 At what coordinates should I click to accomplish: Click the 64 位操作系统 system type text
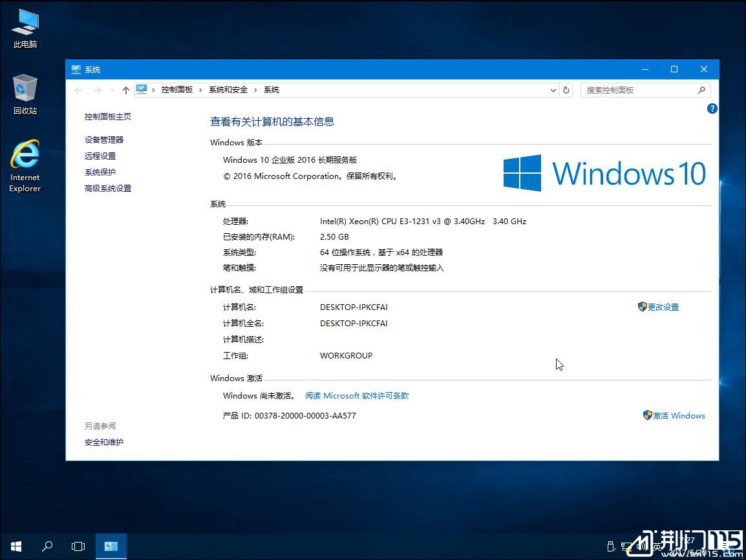(381, 253)
